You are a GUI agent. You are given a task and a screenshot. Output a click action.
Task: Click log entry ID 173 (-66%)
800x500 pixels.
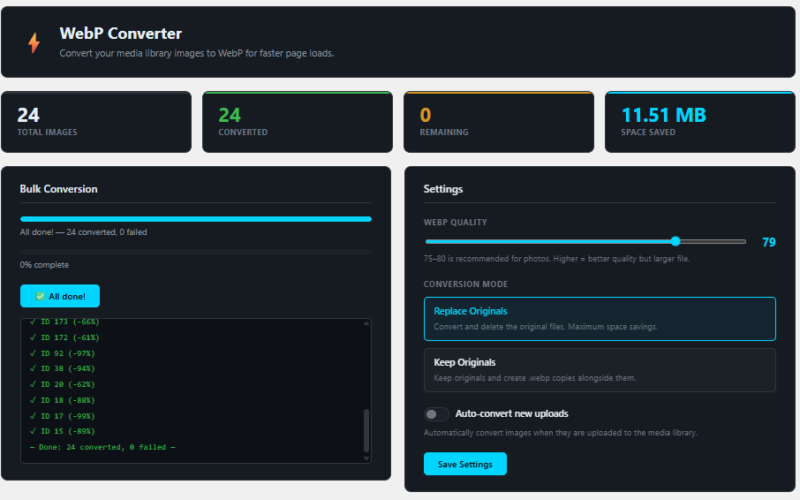(x=64, y=322)
